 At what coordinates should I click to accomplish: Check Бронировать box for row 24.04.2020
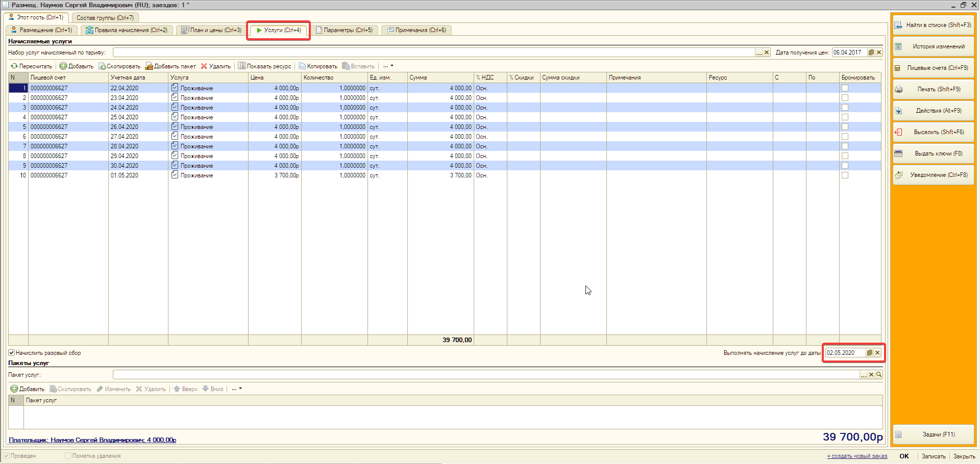tap(845, 108)
